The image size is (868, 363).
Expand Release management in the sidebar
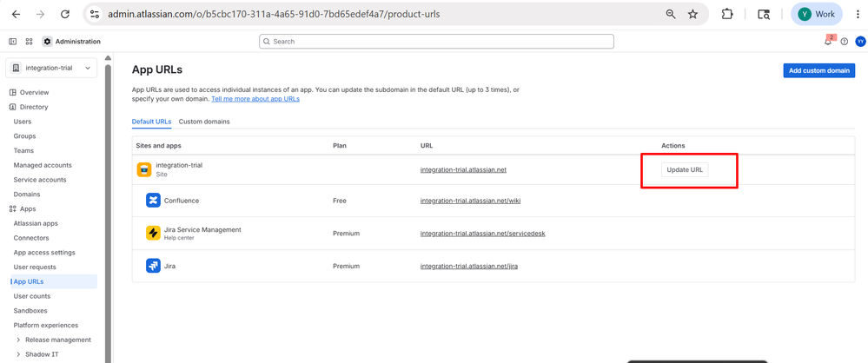[x=18, y=340]
